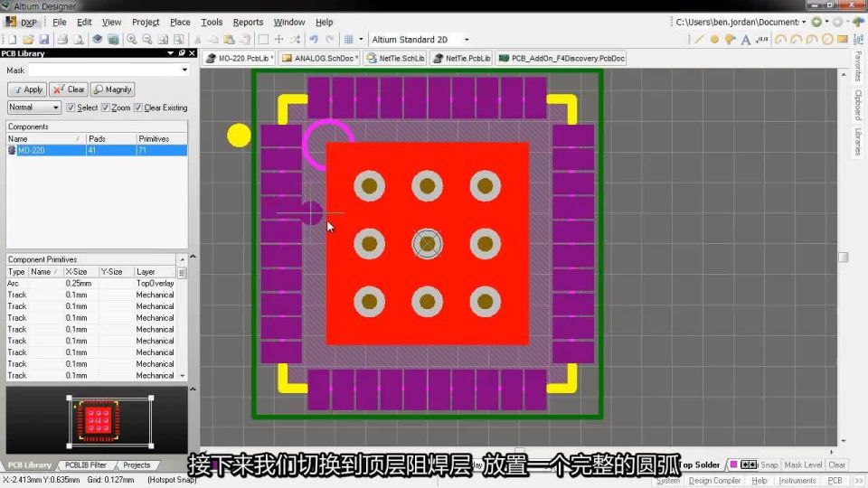Click the magenta Top Solder layer color swatch
This screenshot has height=488, width=868.
pyautogui.click(x=733, y=465)
